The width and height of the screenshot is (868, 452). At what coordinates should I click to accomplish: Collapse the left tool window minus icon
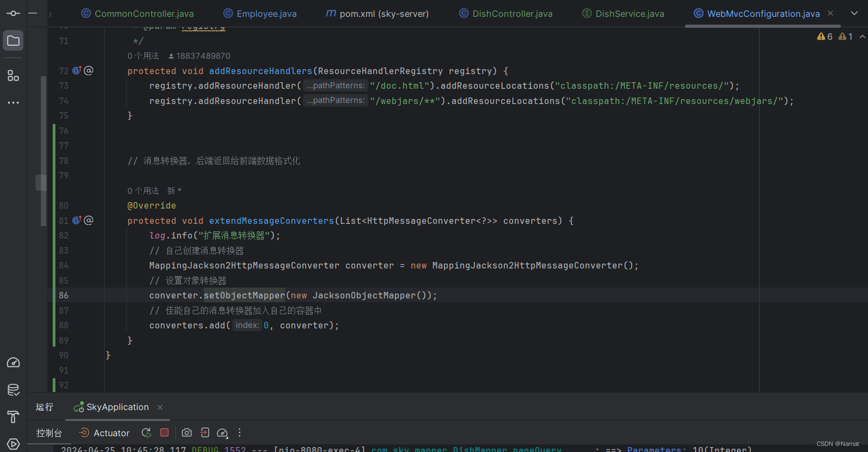click(x=33, y=13)
